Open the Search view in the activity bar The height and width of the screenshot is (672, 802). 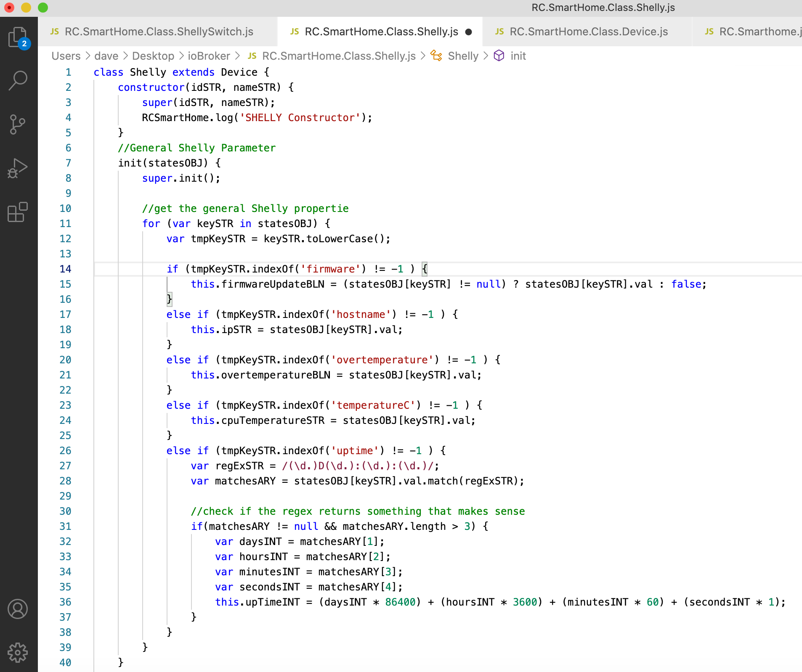tap(19, 80)
